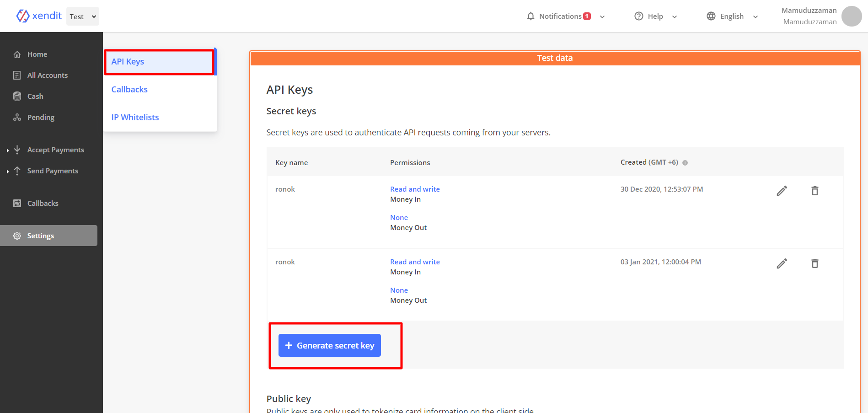This screenshot has width=868, height=413.
Task: Open All Accounts from the sidebar
Action: point(47,75)
